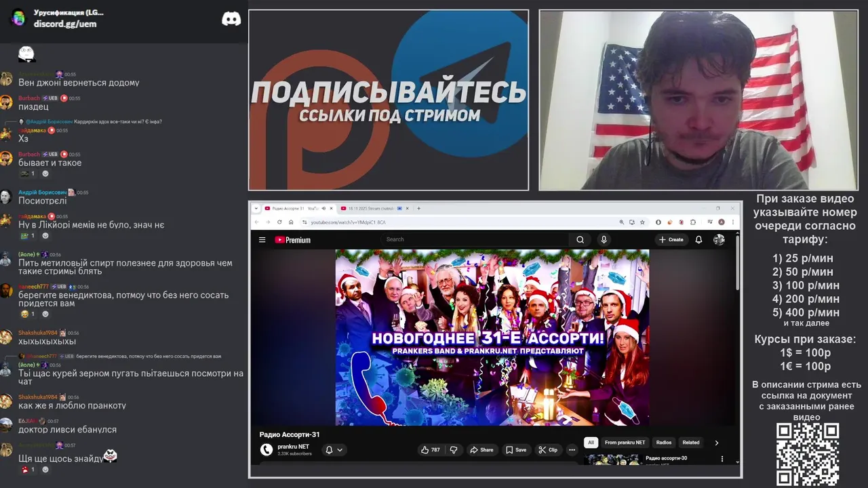
Task: Clip the video
Action: click(x=548, y=449)
